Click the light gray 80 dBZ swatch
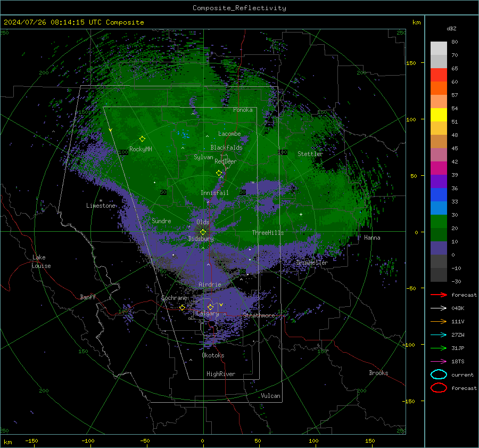 (x=439, y=48)
